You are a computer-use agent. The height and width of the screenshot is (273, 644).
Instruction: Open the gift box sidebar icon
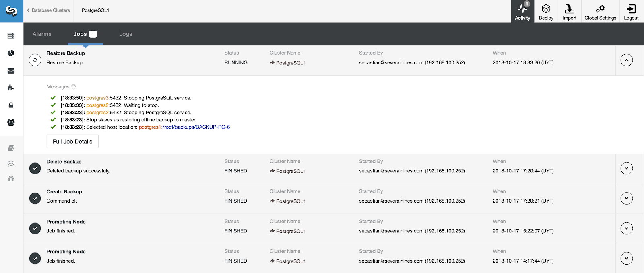pyautogui.click(x=11, y=179)
